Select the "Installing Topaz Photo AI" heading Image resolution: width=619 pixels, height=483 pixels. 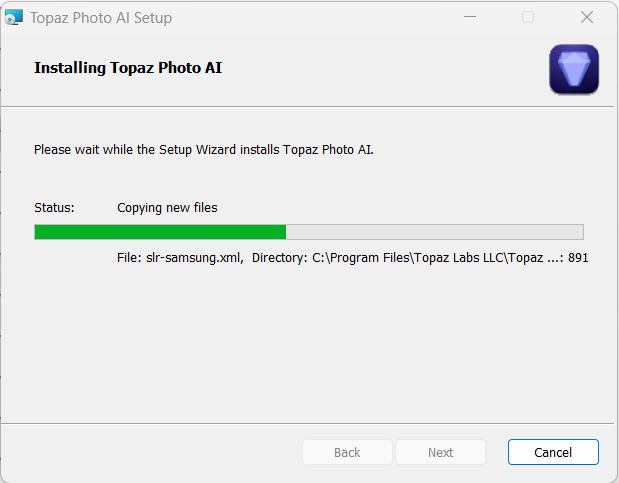click(128, 68)
